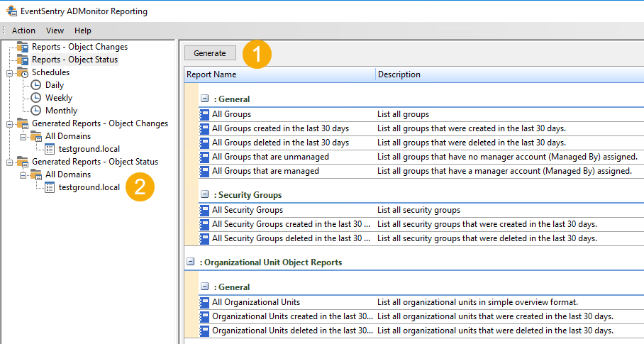Click the icon beside All Security Groups deleted row

[204, 238]
